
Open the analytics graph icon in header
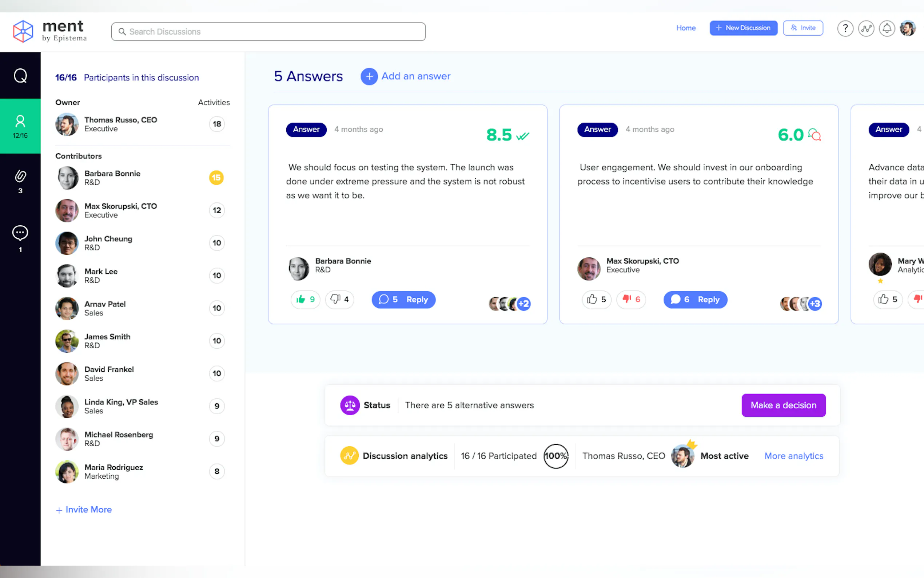866,28
